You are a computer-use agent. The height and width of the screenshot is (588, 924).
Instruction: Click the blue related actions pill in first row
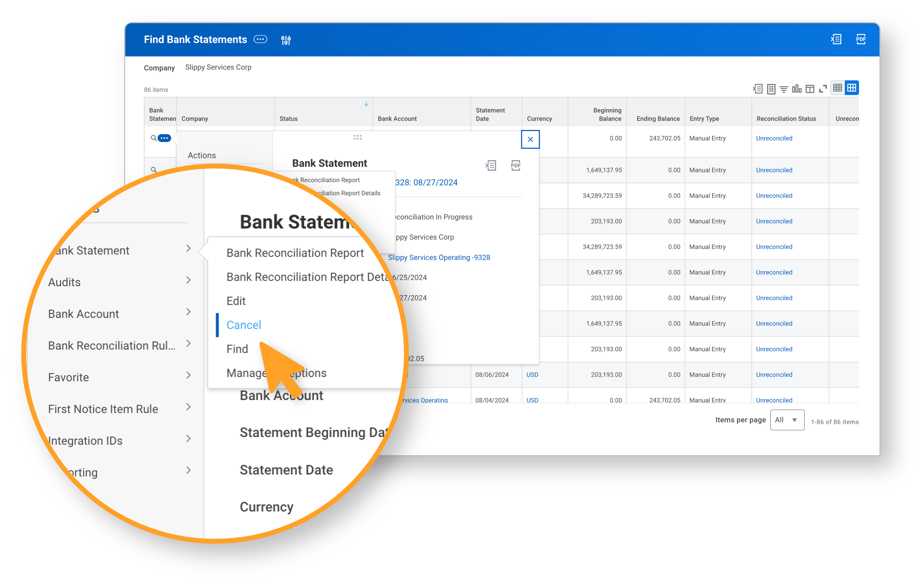click(164, 138)
